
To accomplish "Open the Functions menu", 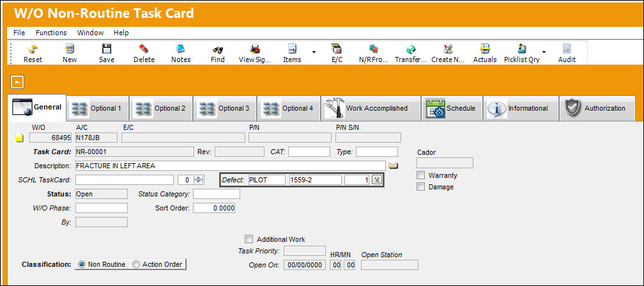I will click(x=51, y=33).
